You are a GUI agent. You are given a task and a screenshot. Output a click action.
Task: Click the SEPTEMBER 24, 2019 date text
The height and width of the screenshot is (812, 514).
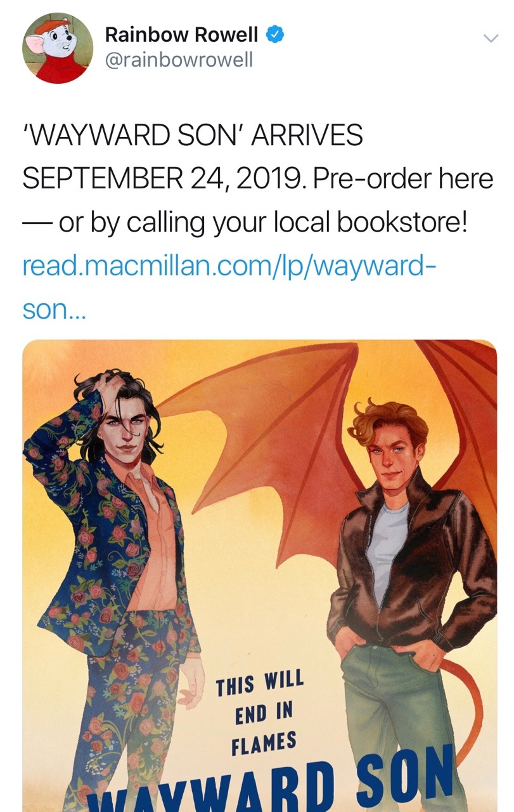click(165, 180)
